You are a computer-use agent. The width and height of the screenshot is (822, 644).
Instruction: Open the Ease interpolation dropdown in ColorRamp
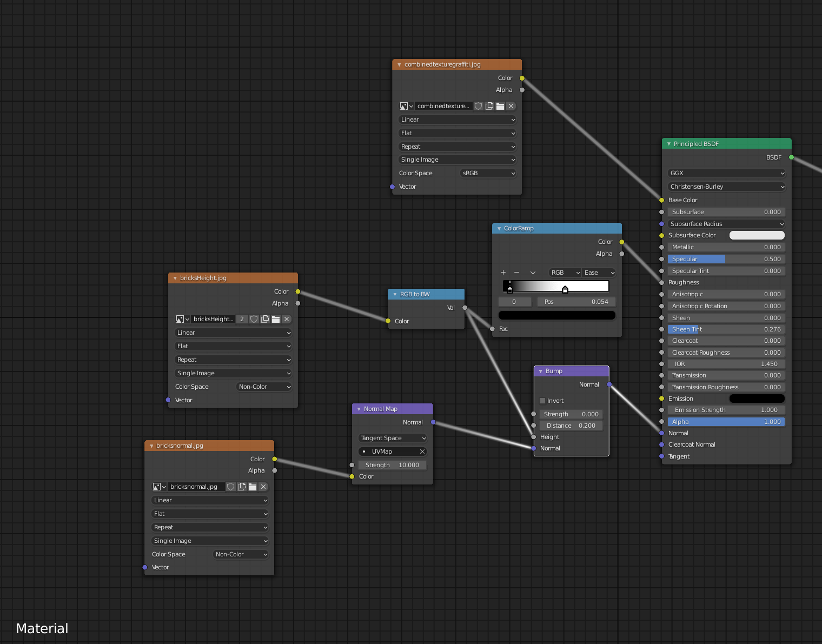tap(599, 273)
